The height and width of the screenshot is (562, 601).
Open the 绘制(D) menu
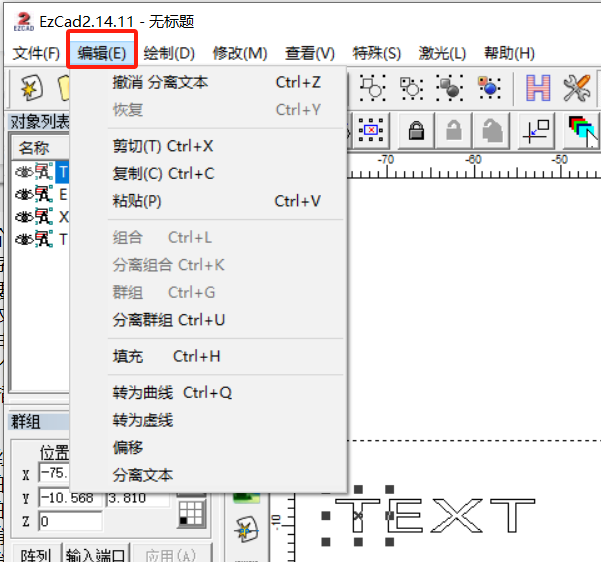169,53
